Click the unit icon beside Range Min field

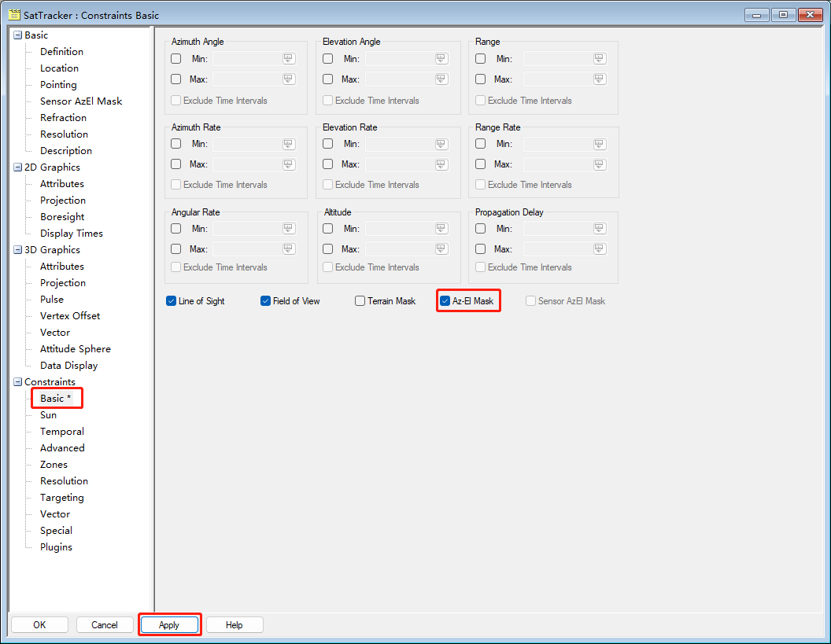tap(600, 59)
